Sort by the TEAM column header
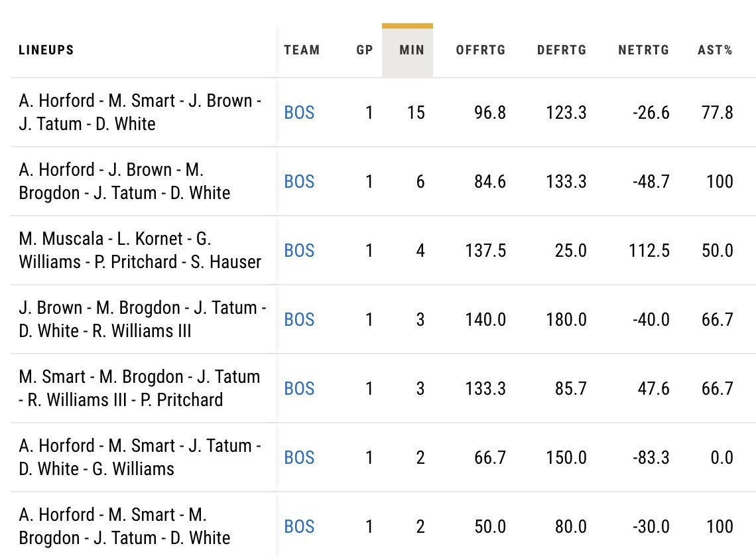This screenshot has height=560, width=756. pyautogui.click(x=302, y=50)
